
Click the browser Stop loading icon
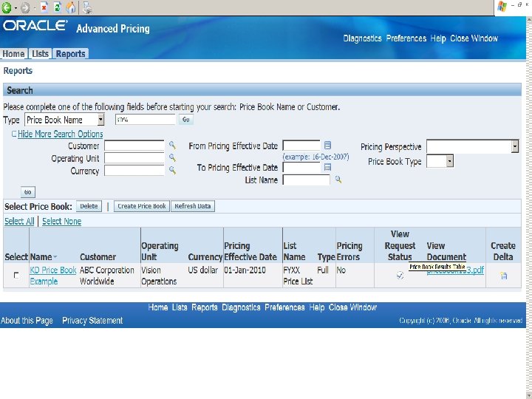(44, 7)
